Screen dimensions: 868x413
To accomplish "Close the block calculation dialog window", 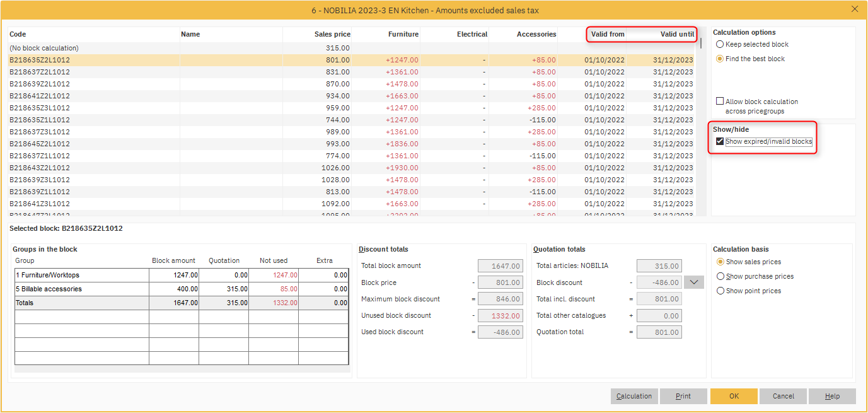I will (855, 9).
